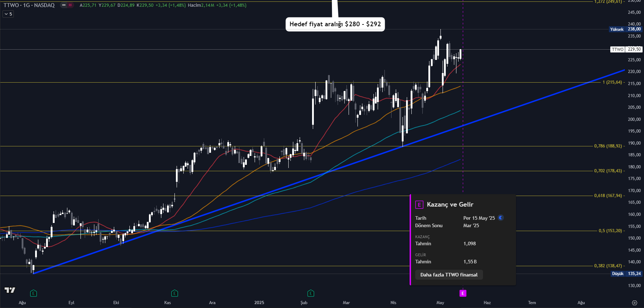644x308 pixels.
Task: Click the Hacim 2,14M volume value
Action: point(201,5)
